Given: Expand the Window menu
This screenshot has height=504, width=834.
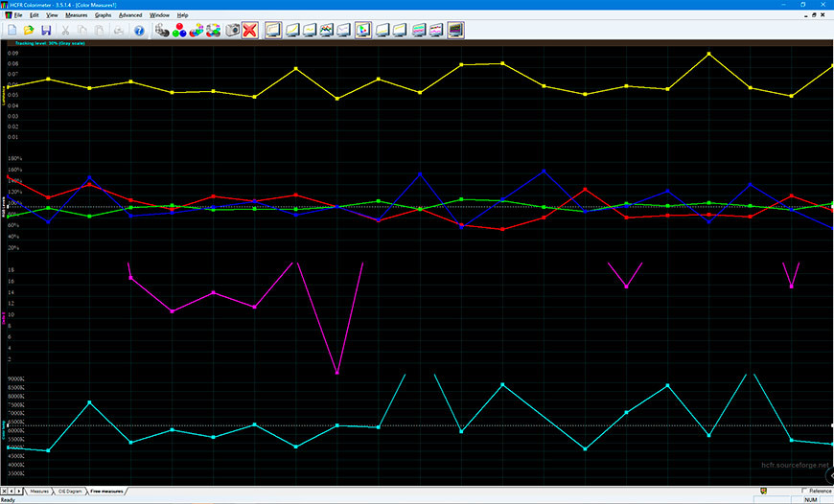Looking at the screenshot, I should [x=160, y=15].
